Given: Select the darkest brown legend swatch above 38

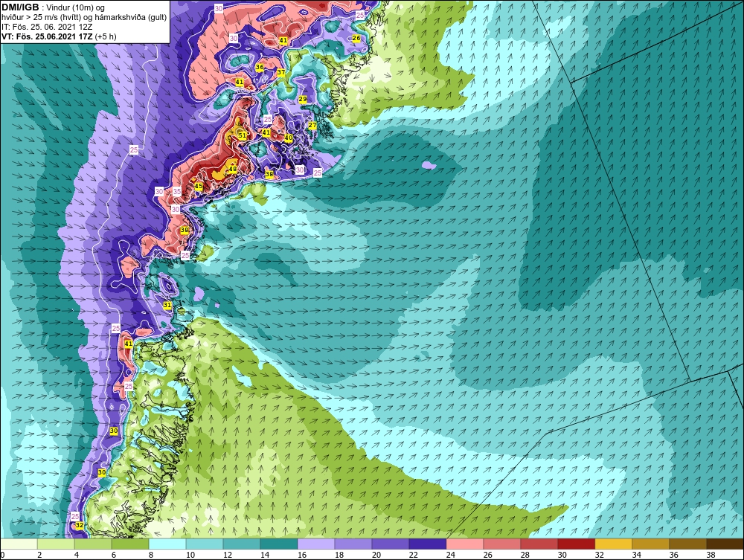Looking at the screenshot, I should click(725, 544).
